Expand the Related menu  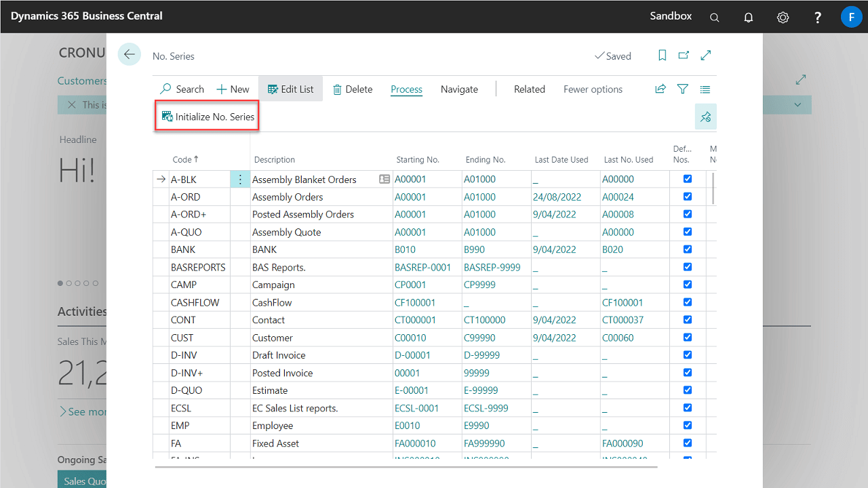tap(529, 89)
